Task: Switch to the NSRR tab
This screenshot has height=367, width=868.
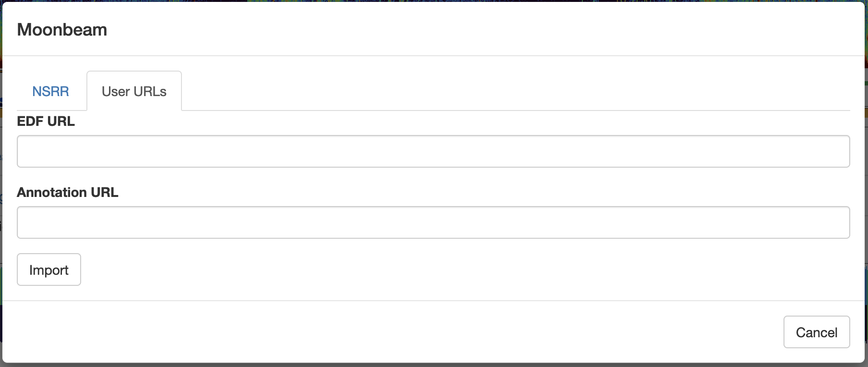Action: (x=50, y=91)
